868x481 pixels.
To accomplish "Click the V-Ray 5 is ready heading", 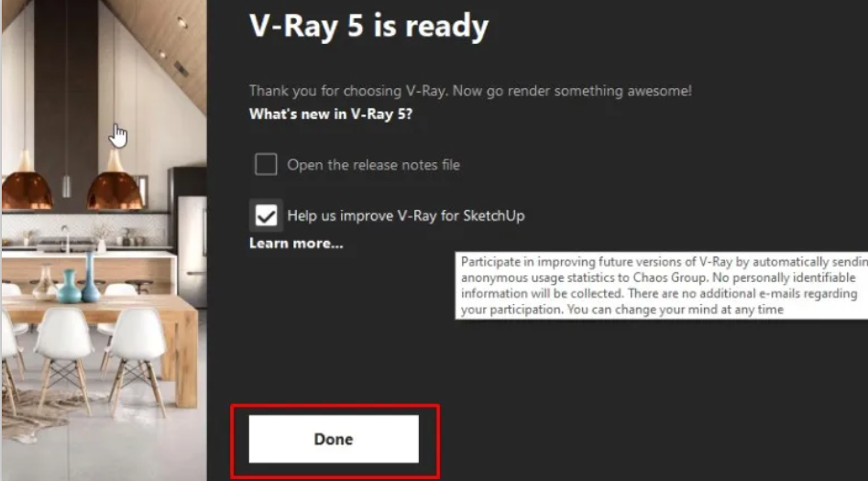I will 368,26.
